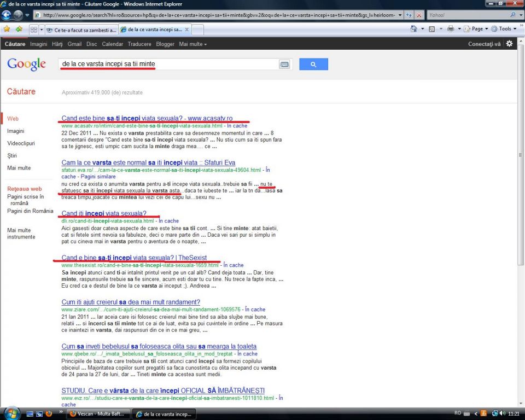
Task: Click the Print icon
Action: click(451, 29)
